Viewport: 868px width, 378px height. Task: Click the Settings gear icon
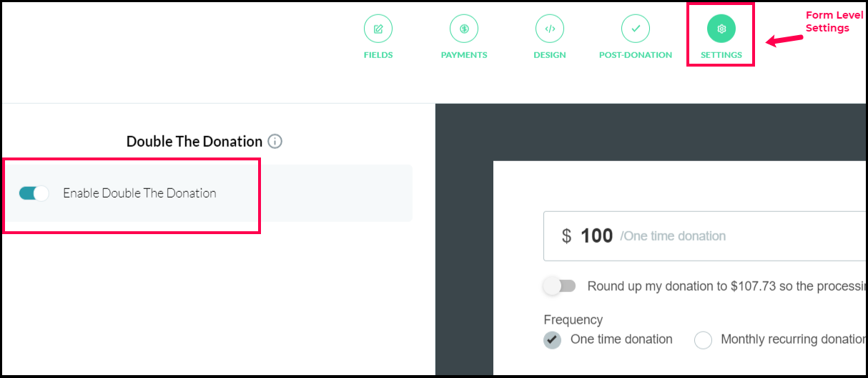point(721,29)
